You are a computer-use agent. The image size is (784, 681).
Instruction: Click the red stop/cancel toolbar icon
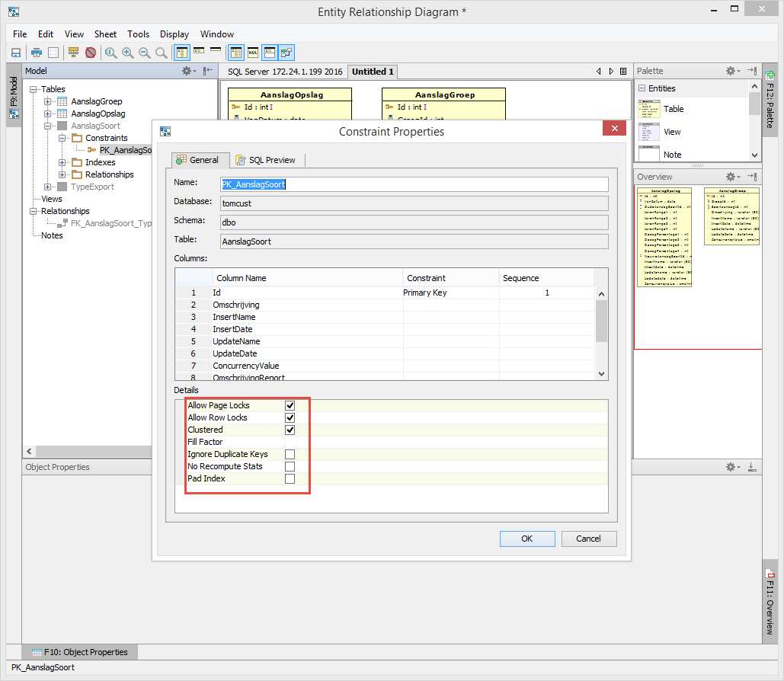(x=91, y=53)
